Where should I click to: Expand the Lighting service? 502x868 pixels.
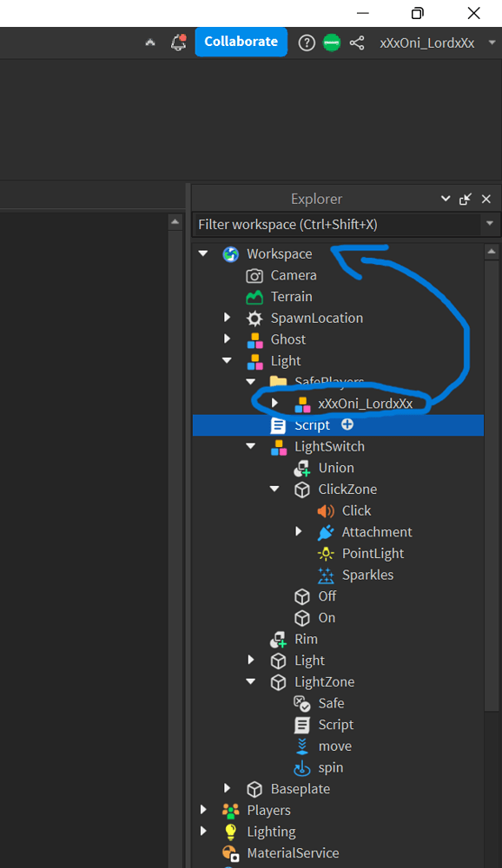coord(203,831)
